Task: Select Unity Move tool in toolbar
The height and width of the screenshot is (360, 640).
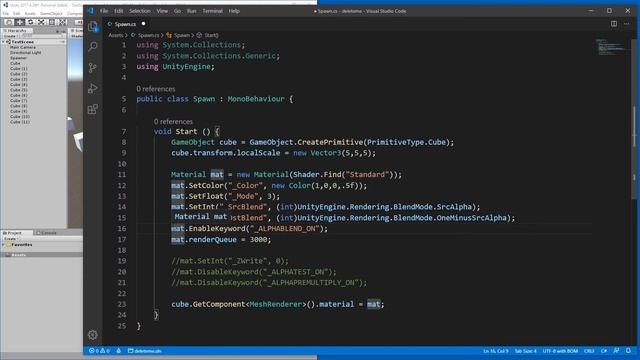Action: click(19, 22)
